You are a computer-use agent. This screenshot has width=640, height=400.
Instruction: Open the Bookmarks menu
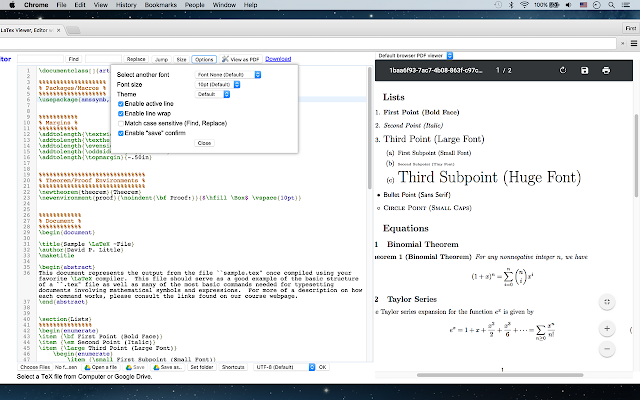click(161, 5)
